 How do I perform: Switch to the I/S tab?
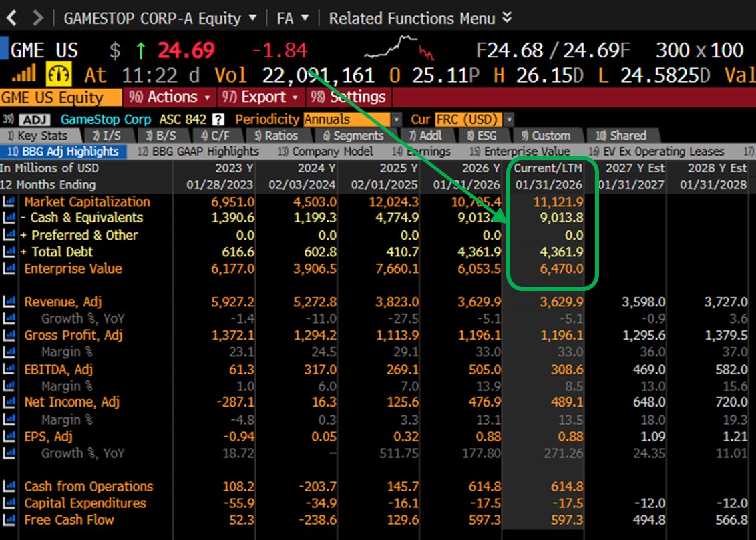pyautogui.click(x=107, y=136)
